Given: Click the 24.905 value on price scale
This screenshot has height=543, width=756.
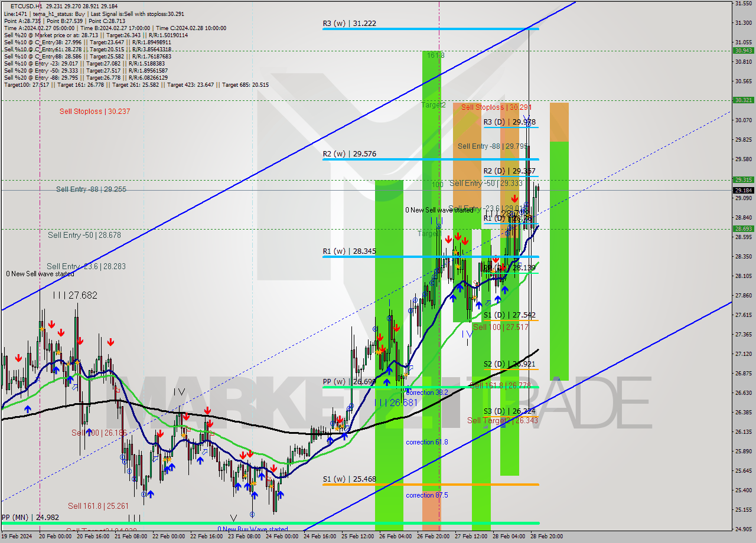Looking at the screenshot, I should click(x=743, y=529).
